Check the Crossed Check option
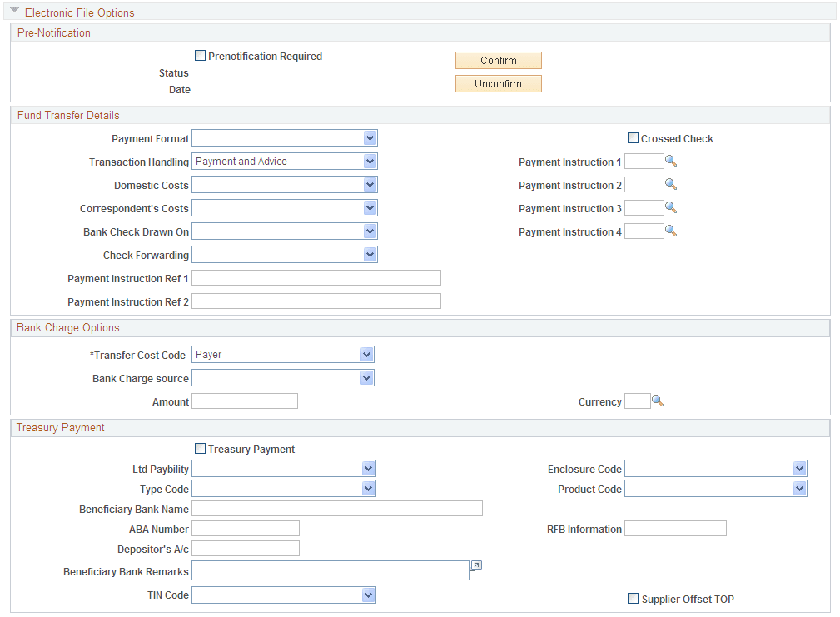Image resolution: width=840 pixels, height=617 pixels. pyautogui.click(x=633, y=138)
